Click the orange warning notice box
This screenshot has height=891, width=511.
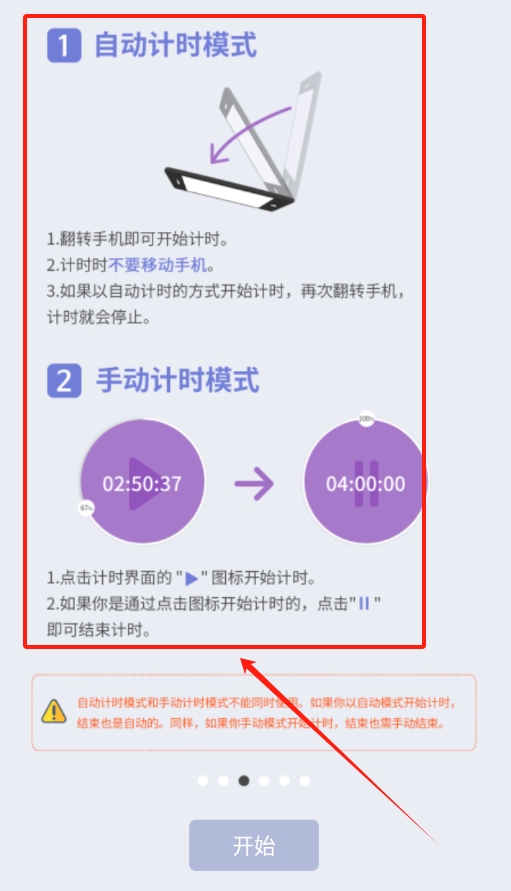pyautogui.click(x=254, y=713)
